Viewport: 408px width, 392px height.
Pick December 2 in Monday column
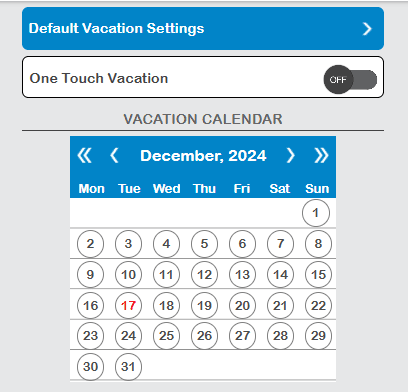pos(90,244)
